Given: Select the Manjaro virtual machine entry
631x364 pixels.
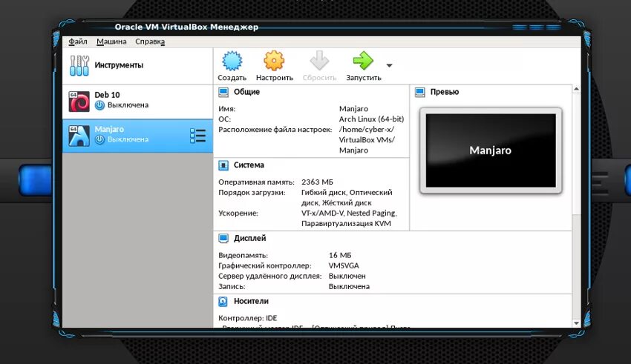Looking at the screenshot, I should pos(137,136).
